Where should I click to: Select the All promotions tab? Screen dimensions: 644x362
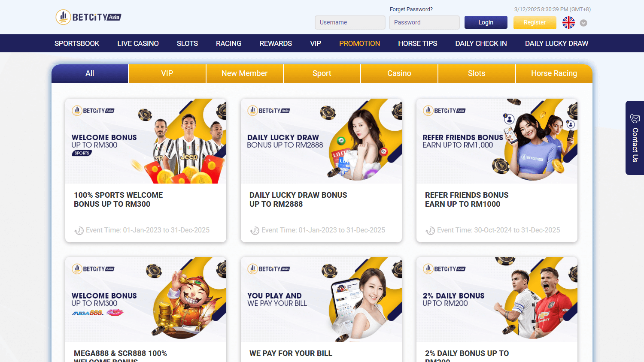(x=89, y=73)
